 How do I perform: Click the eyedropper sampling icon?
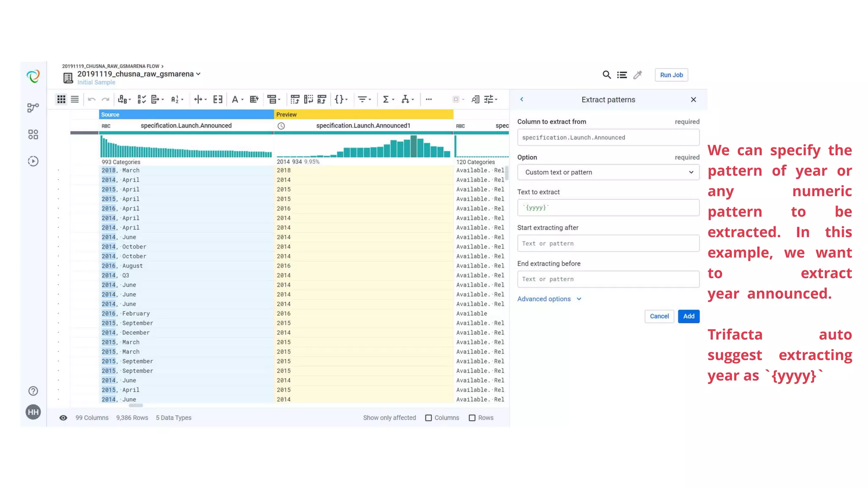pos(637,75)
